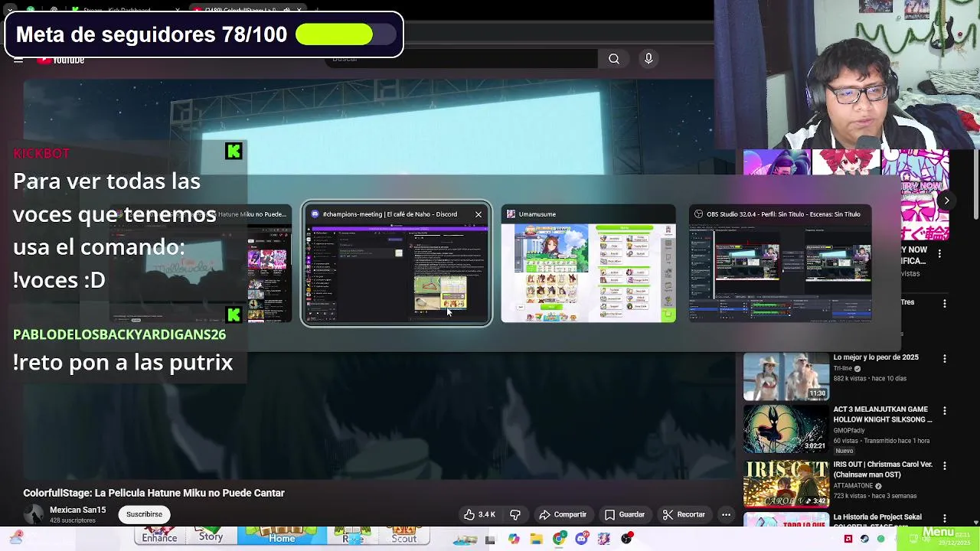Dislike the video with the thumbs-down icon
Viewport: 980px width, 551px height.
click(x=515, y=514)
